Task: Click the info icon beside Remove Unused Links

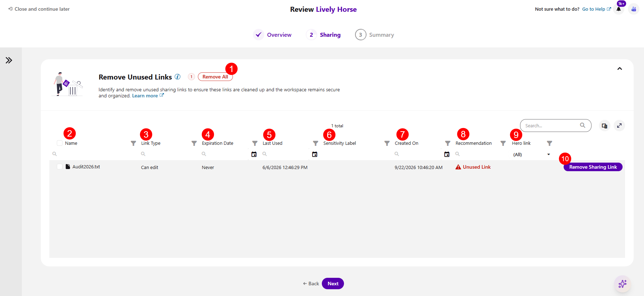Action: [178, 77]
